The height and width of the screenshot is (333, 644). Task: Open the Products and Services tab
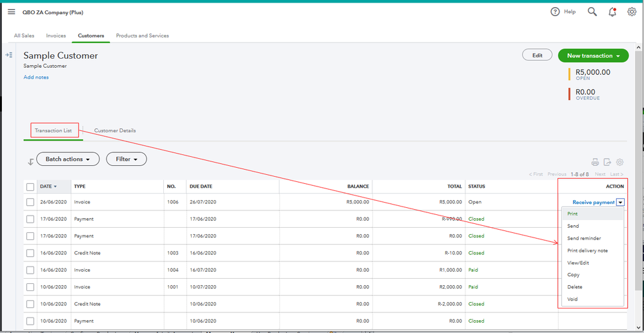click(x=143, y=35)
